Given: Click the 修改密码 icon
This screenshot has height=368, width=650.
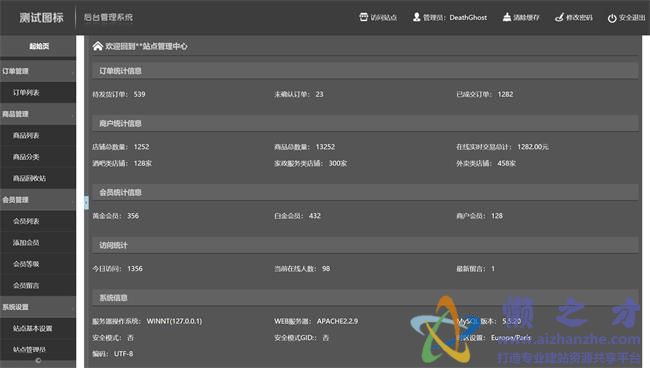Looking at the screenshot, I should [x=559, y=17].
